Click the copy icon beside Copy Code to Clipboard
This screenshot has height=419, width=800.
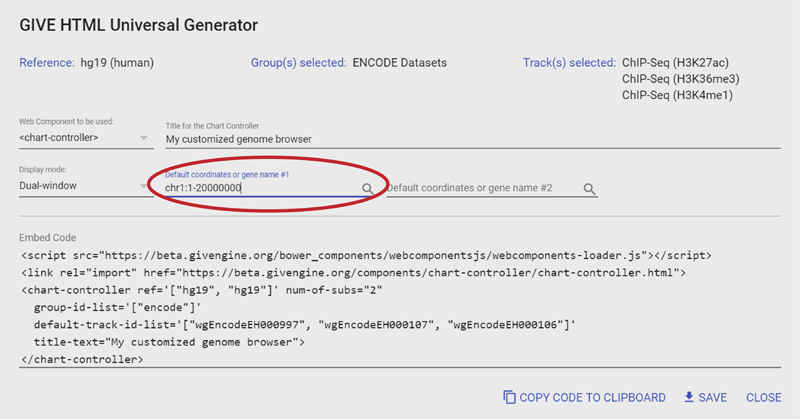(509, 397)
